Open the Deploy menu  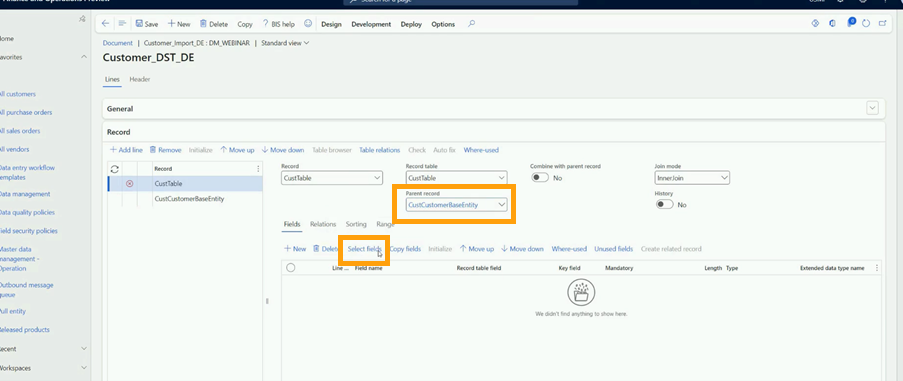click(411, 24)
